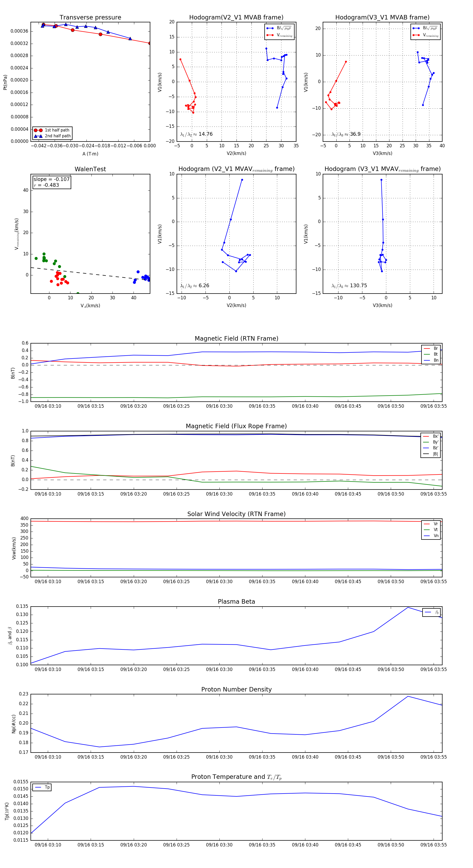Click the "Vsw(km/s)" y-axis label
Image resolution: width=473 pixels, height=868 pixels.
14,548
